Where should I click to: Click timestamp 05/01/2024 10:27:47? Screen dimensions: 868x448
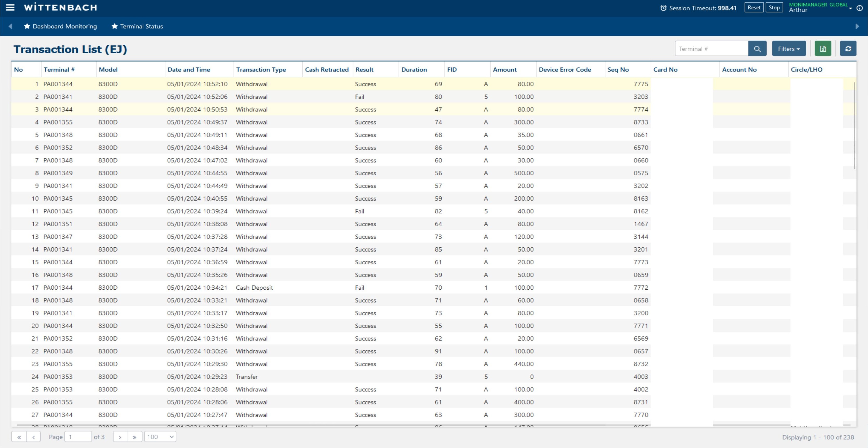coord(197,415)
